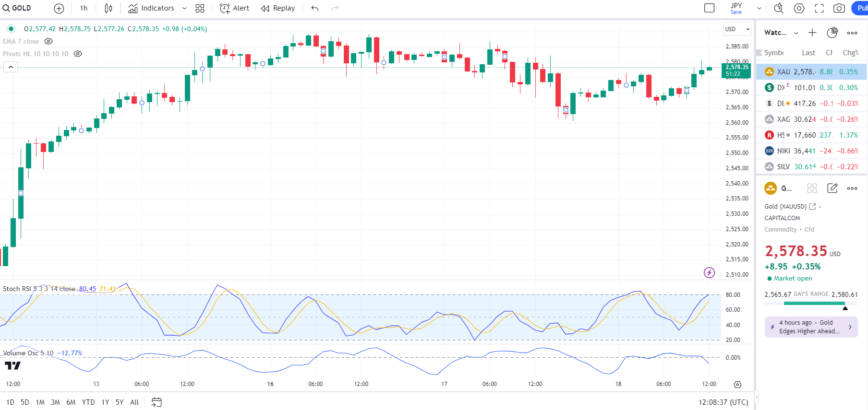Switch to the YTD range tab
This screenshot has height=410, width=868.
coord(88,402)
